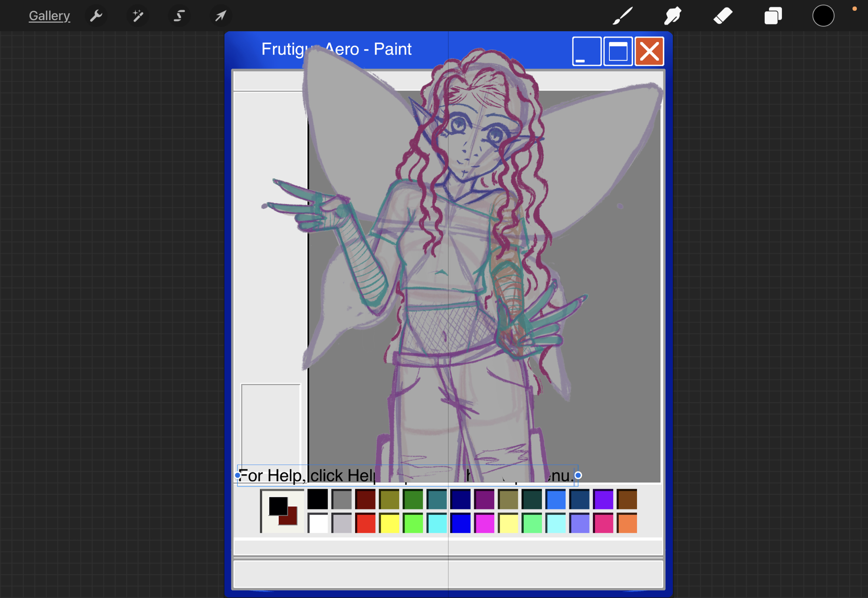The image size is (868, 598).
Task: Click the drawn maximize window button
Action: (618, 51)
